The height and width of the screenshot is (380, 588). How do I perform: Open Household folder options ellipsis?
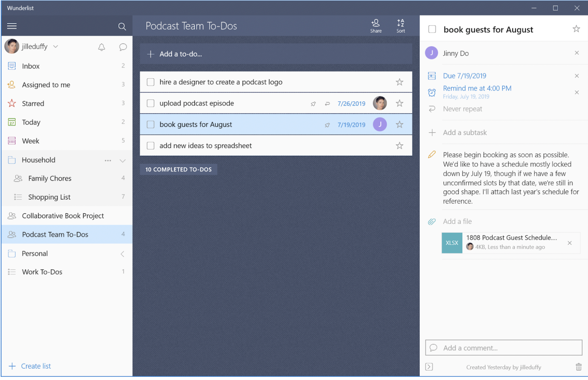pyautogui.click(x=108, y=161)
